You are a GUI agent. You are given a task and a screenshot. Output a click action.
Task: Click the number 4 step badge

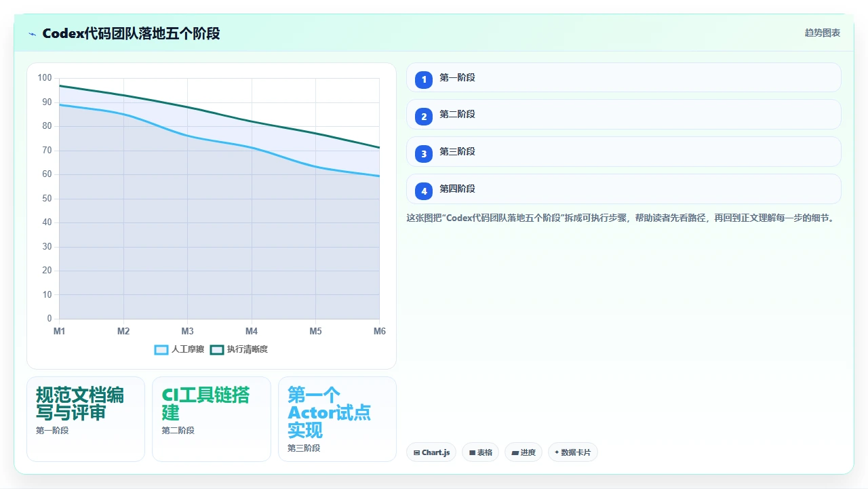click(424, 191)
